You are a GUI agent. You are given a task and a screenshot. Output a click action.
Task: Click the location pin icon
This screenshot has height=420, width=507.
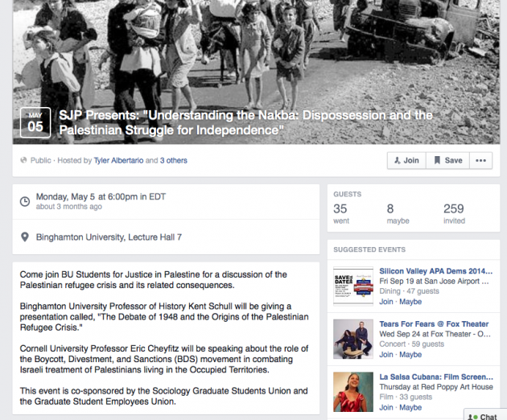[25, 237]
